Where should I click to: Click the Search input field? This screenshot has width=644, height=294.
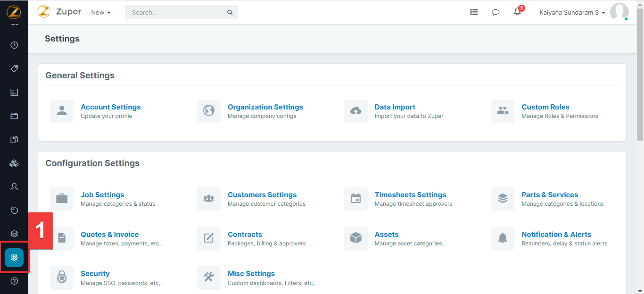pos(175,13)
